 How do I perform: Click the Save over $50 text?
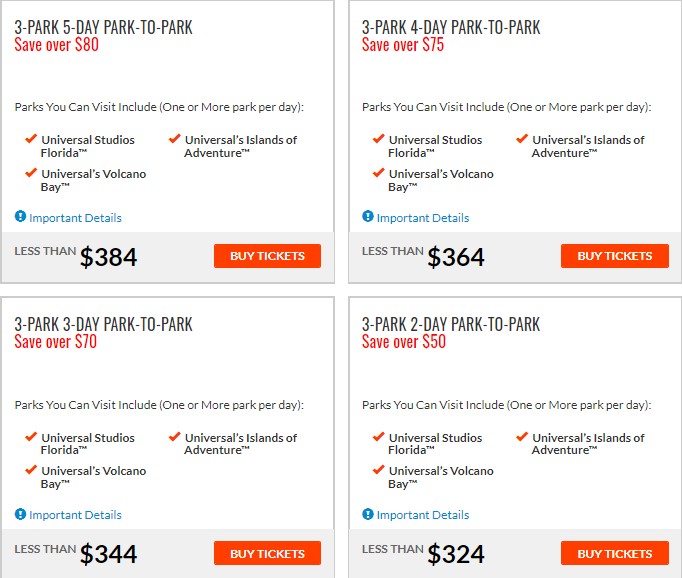(x=404, y=341)
